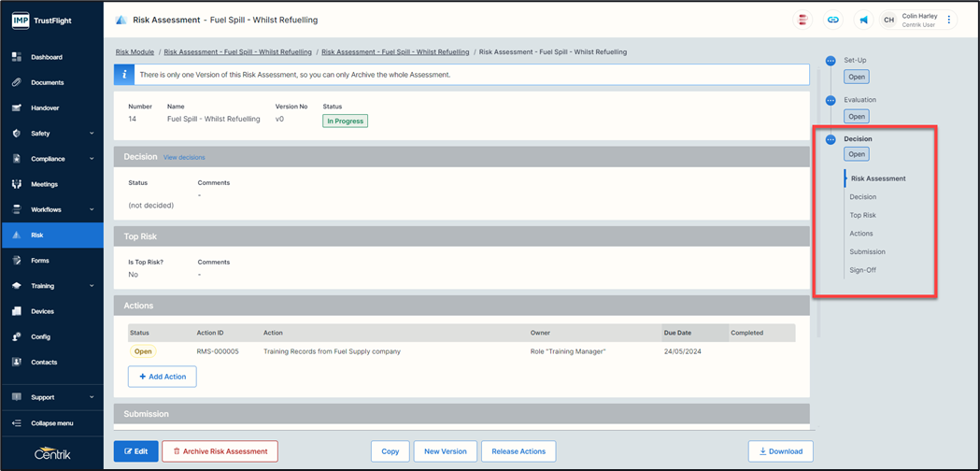Open the Evaluation step via its Open button
Screen dimensions: 980x471
tap(856, 117)
